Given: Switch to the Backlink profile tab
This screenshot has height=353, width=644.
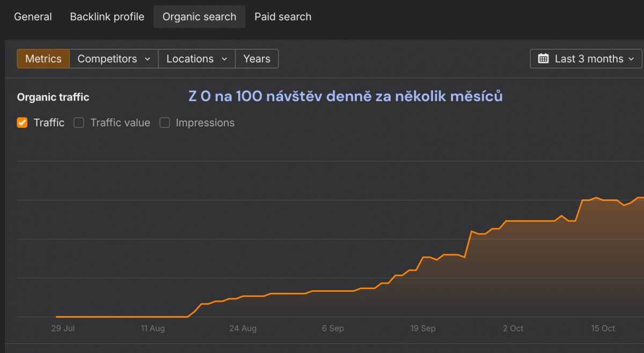Looking at the screenshot, I should (x=106, y=17).
